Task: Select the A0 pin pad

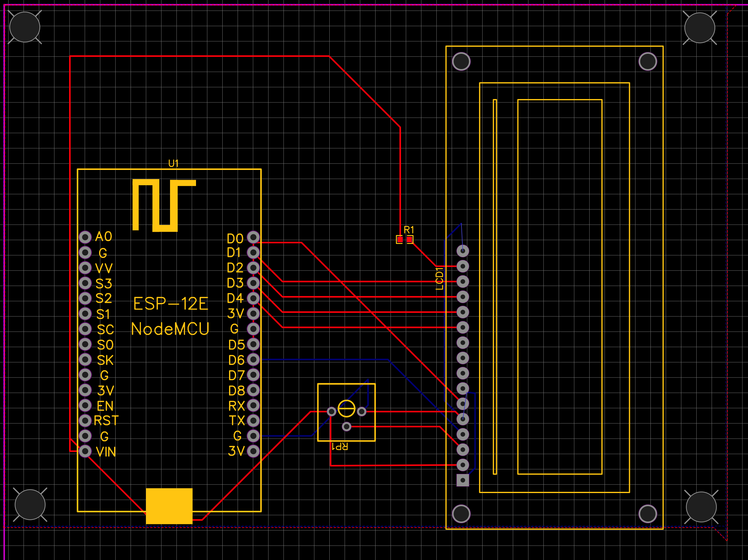Action: [85, 237]
